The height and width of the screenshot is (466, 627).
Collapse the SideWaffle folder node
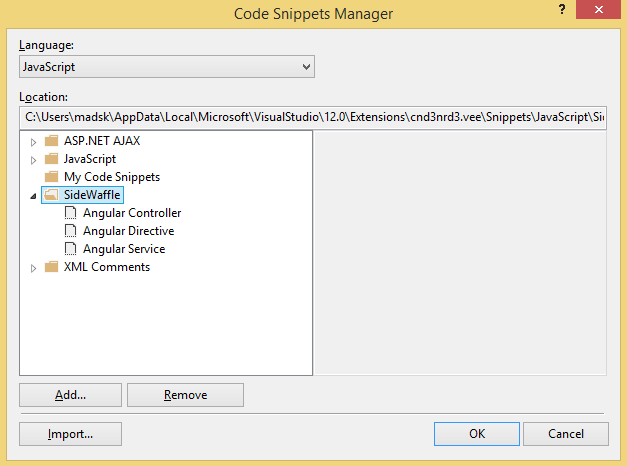(34, 196)
